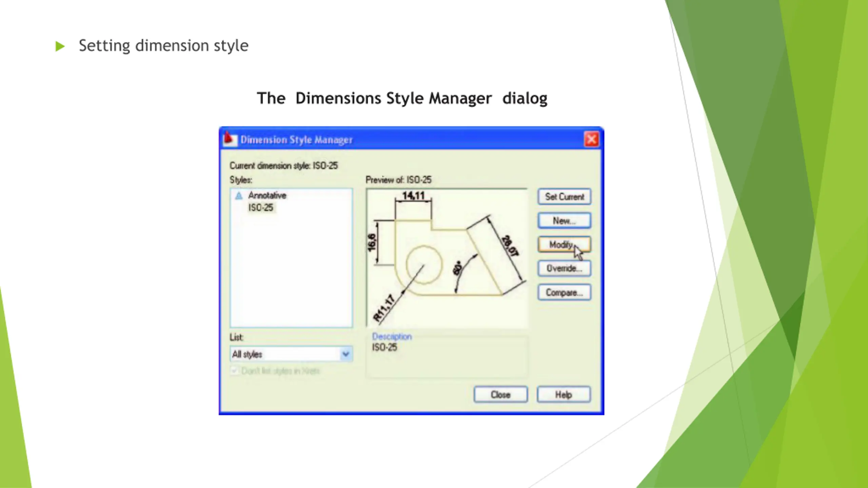This screenshot has height=488, width=868.
Task: Click the Annotative scale triangle icon
Action: pyautogui.click(x=239, y=196)
